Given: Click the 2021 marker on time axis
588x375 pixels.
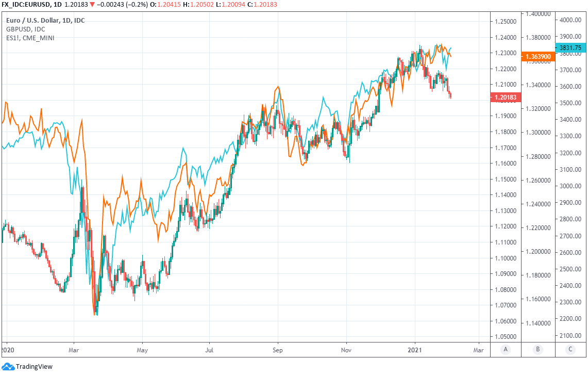Looking at the screenshot, I should [x=415, y=350].
